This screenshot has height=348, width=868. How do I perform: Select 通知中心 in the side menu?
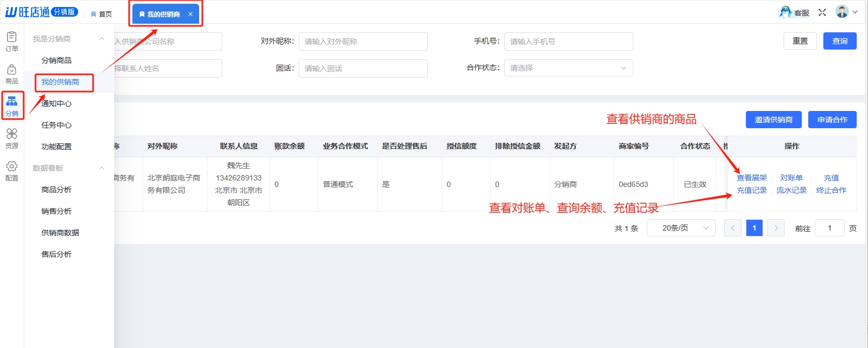[57, 103]
